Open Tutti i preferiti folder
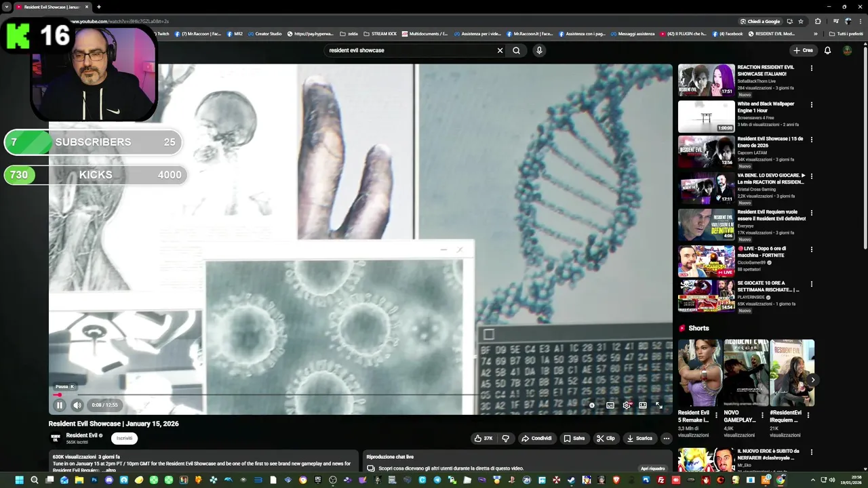The width and height of the screenshot is (868, 488). 847,34
